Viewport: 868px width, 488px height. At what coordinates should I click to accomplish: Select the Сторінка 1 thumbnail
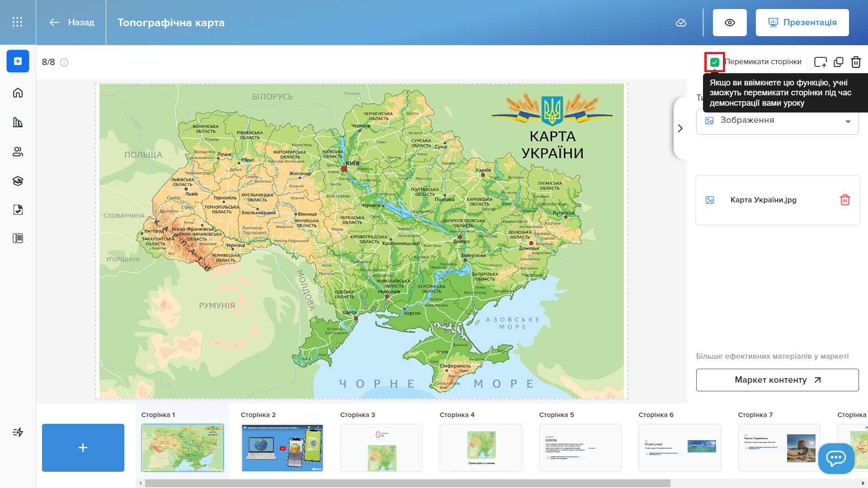[x=183, y=447]
